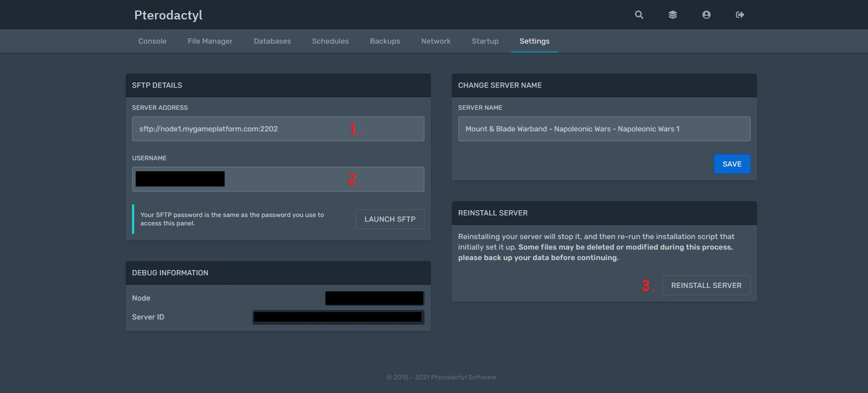Open the File Manager tab
The image size is (868, 393).
point(210,41)
